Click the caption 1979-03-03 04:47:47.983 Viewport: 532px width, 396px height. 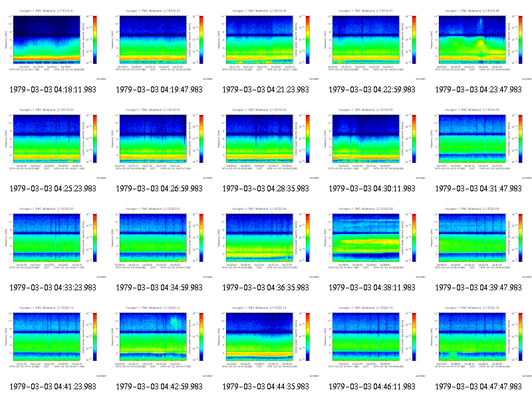coord(478,387)
